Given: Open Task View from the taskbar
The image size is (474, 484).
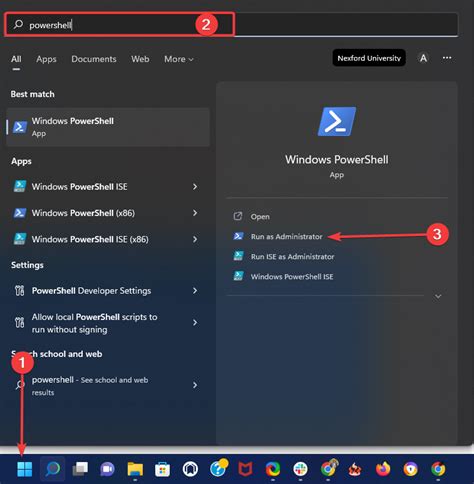Looking at the screenshot, I should click(x=80, y=469).
